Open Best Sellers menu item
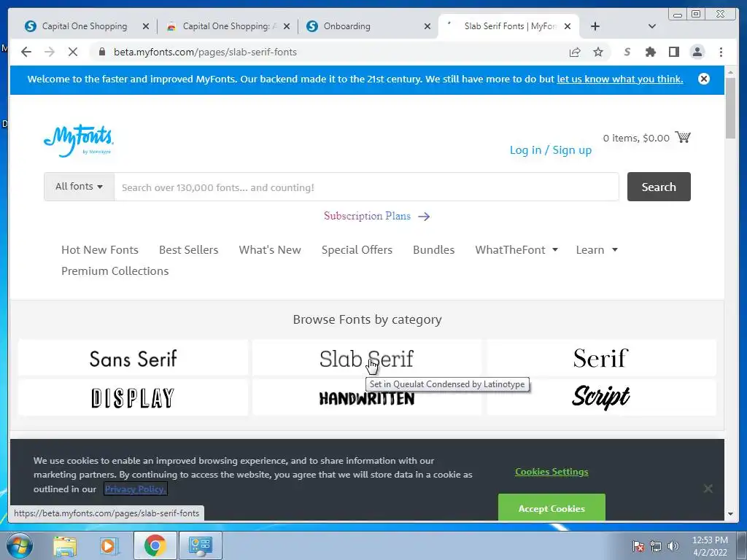 click(189, 250)
